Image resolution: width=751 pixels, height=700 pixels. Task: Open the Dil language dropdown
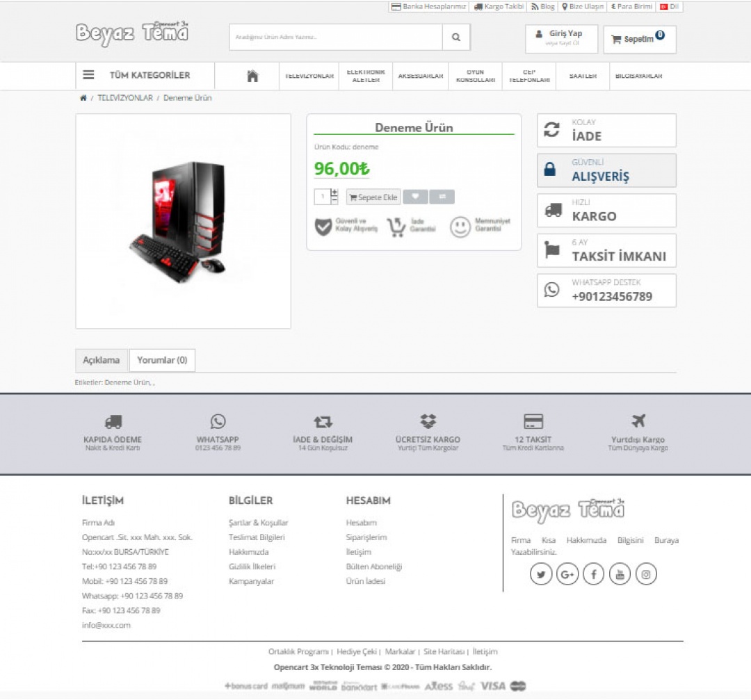[x=670, y=6]
